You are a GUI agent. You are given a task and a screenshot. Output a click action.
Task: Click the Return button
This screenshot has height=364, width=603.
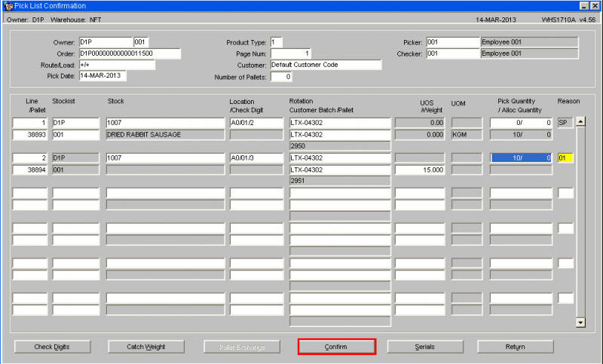click(516, 347)
